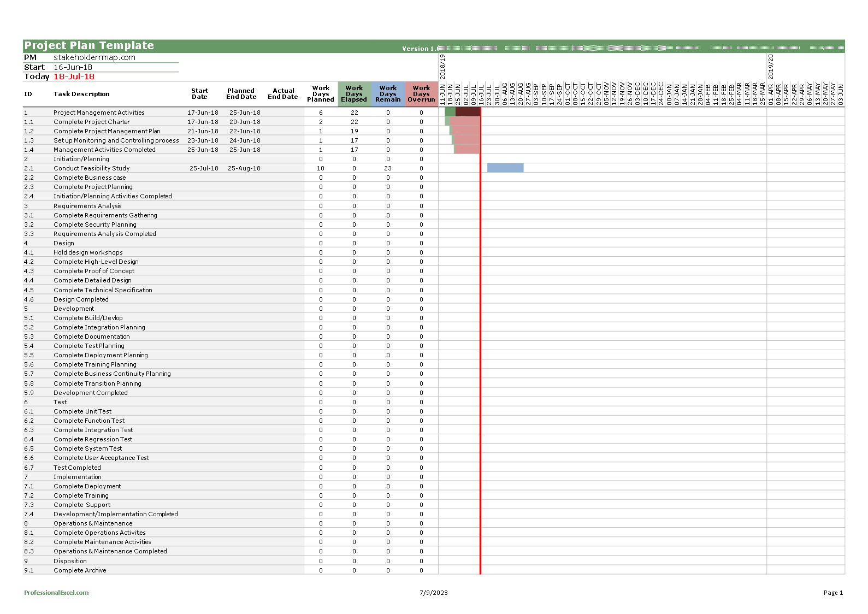Image resolution: width=868 pixels, height=614 pixels.
Task: Select the Complete Security Planning task
Action: [95, 225]
